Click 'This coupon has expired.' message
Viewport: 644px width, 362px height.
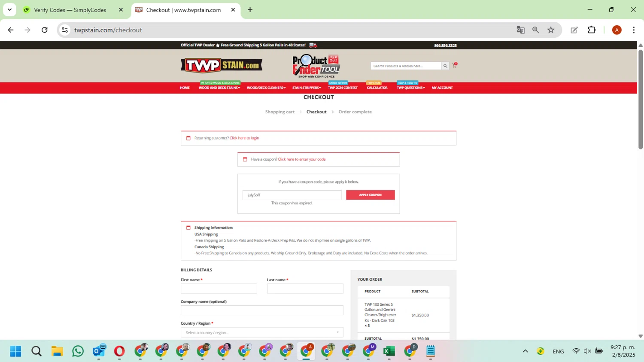(x=292, y=203)
